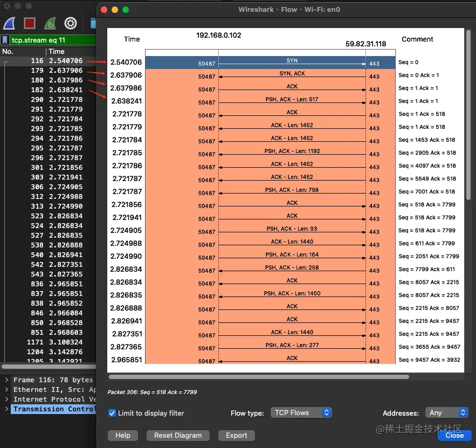The height and width of the screenshot is (448, 476).
Task: Click the Packet 306 status text
Action: pyautogui.click(x=152, y=392)
